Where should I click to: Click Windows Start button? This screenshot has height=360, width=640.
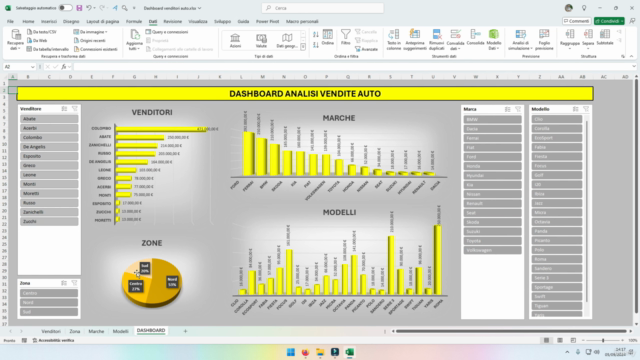pyautogui.click(x=291, y=352)
